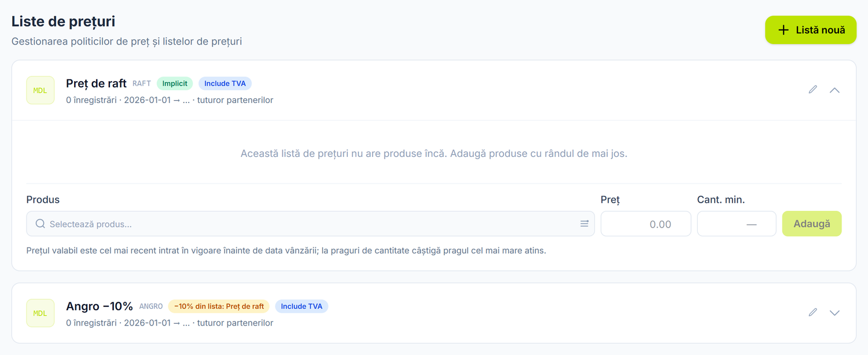
Task: Edit the Angro −10% price list
Action: coord(813,313)
